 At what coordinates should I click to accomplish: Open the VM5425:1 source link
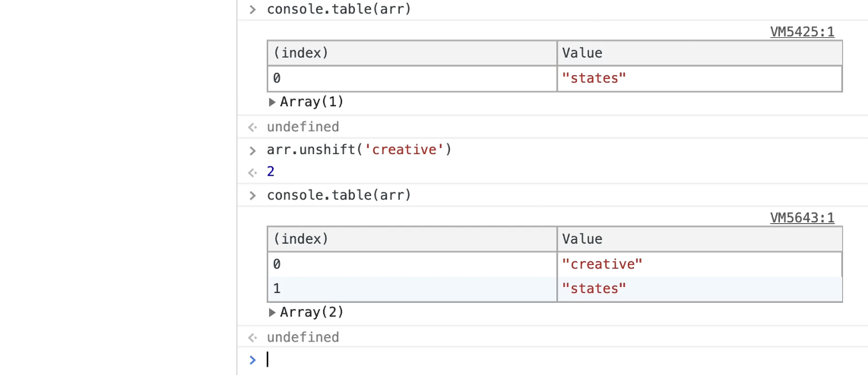point(802,32)
